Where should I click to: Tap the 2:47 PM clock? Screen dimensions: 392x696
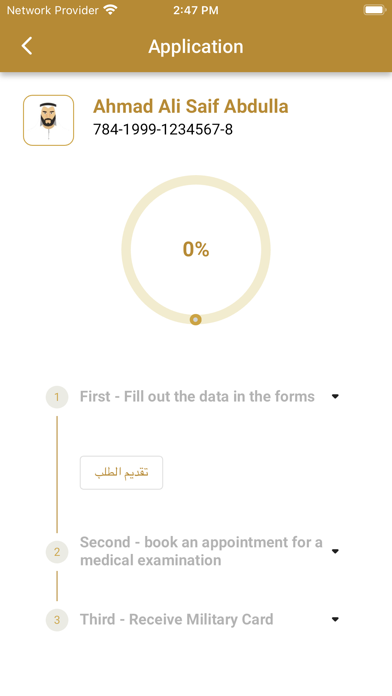[x=196, y=10]
